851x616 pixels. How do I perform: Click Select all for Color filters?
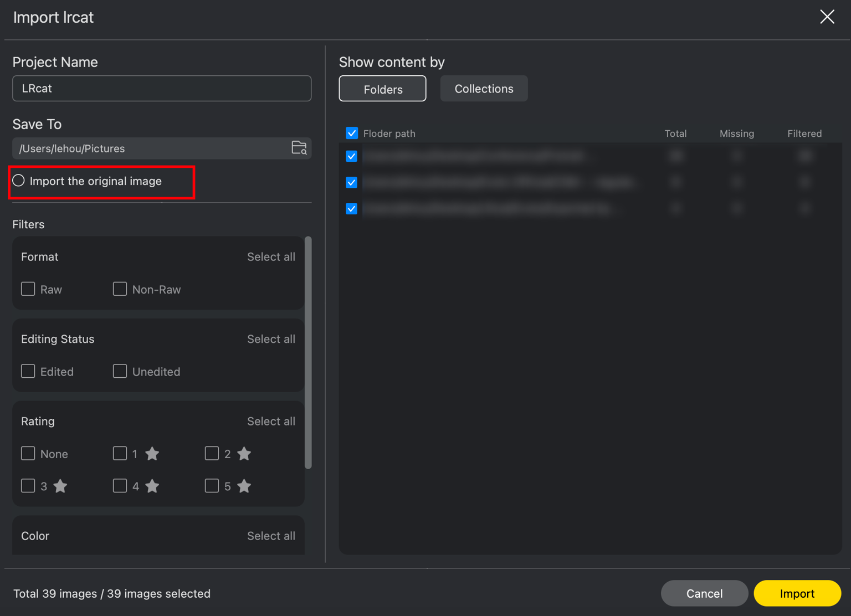coord(271,536)
